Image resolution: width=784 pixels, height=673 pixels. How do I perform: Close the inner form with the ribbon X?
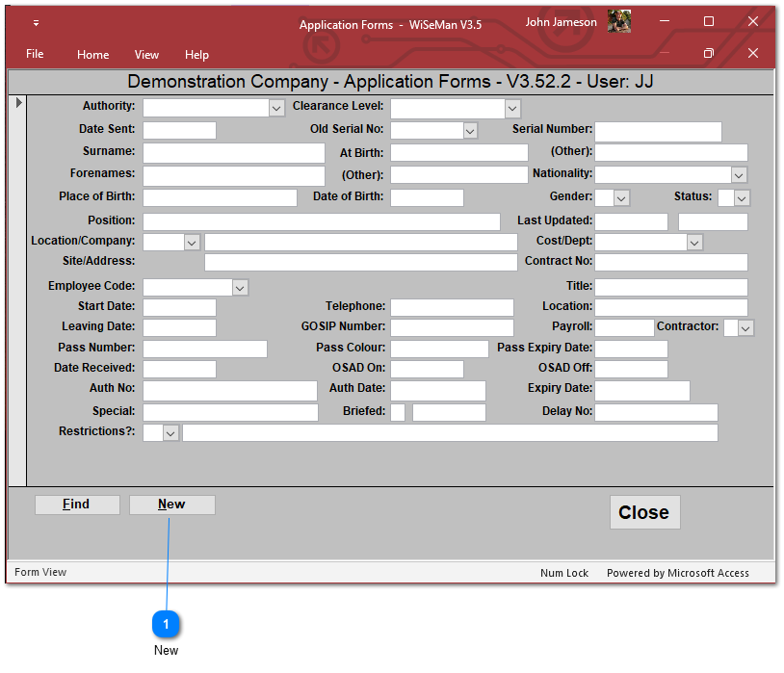point(753,54)
